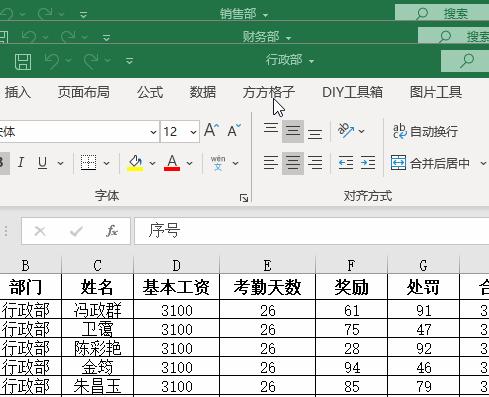Decrease font size with small A icon
The height and width of the screenshot is (397, 489).
(234, 130)
